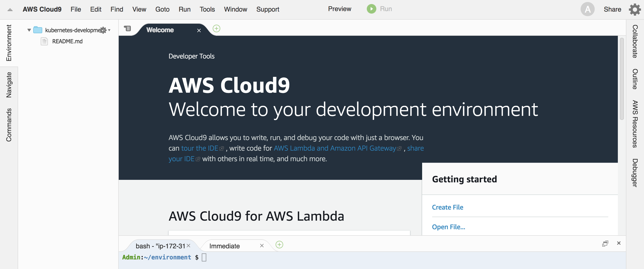Click the AWS Cloud9 menu
The height and width of the screenshot is (269, 644).
(x=42, y=9)
